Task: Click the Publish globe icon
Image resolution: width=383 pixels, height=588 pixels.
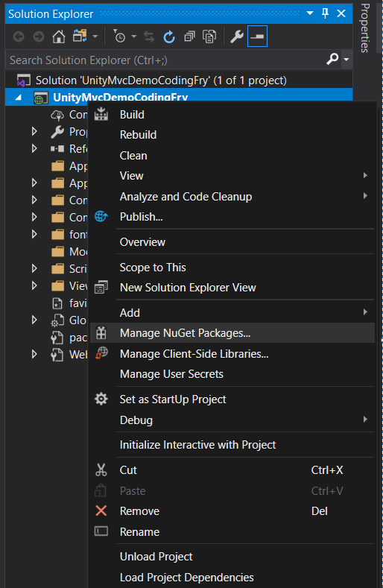Action: point(101,216)
